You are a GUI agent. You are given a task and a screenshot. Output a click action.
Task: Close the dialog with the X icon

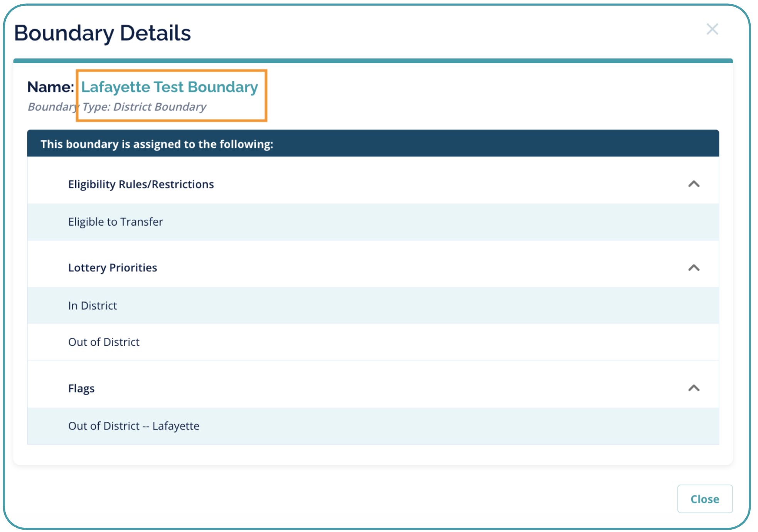click(x=712, y=29)
